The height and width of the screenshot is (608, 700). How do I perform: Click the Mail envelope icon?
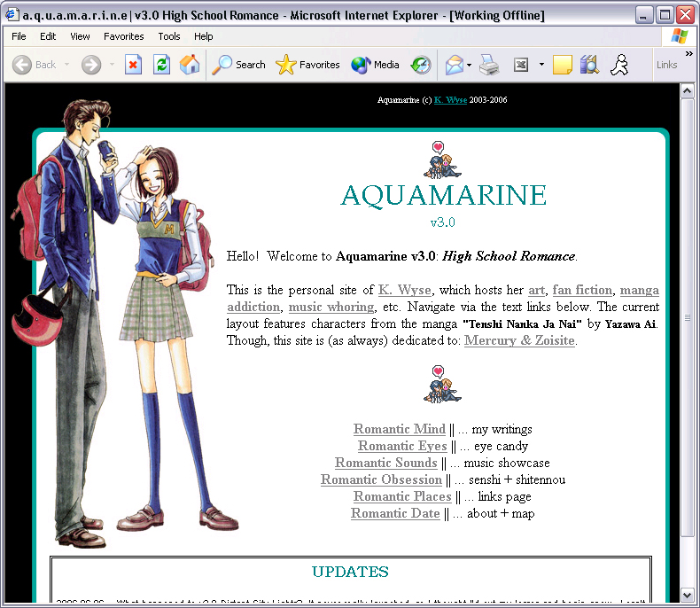[454, 66]
